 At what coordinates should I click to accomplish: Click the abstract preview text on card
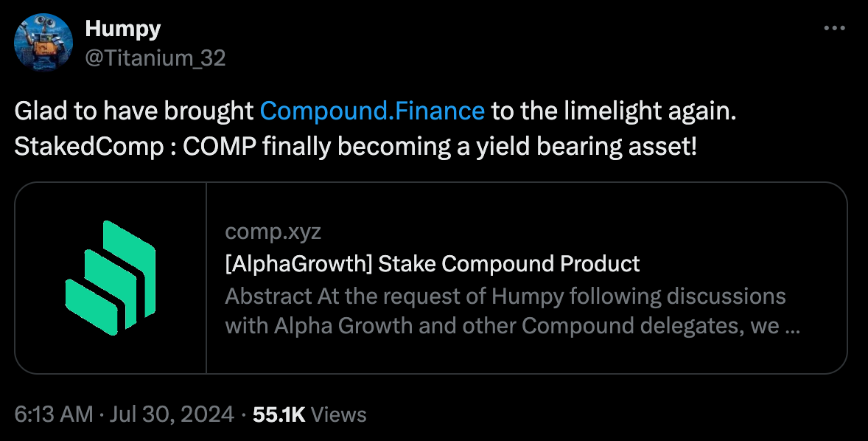point(505,310)
